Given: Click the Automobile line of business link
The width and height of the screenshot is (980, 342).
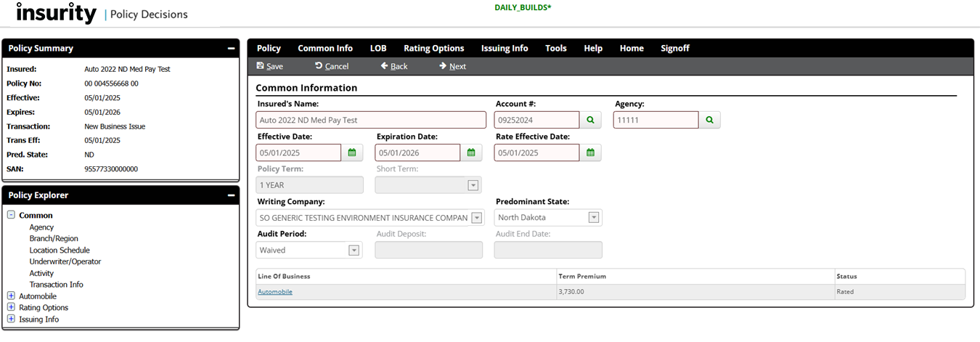Looking at the screenshot, I should 275,292.
